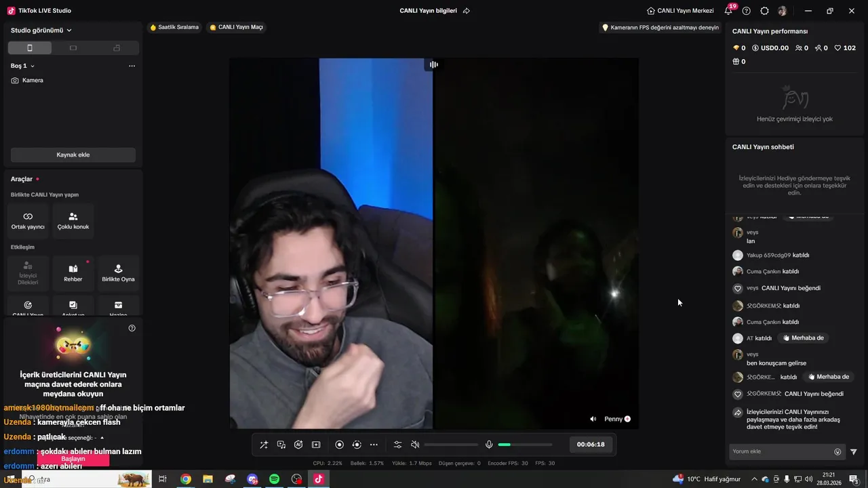
Task: Expand the Studio görünümü dropdown
Action: [41, 30]
